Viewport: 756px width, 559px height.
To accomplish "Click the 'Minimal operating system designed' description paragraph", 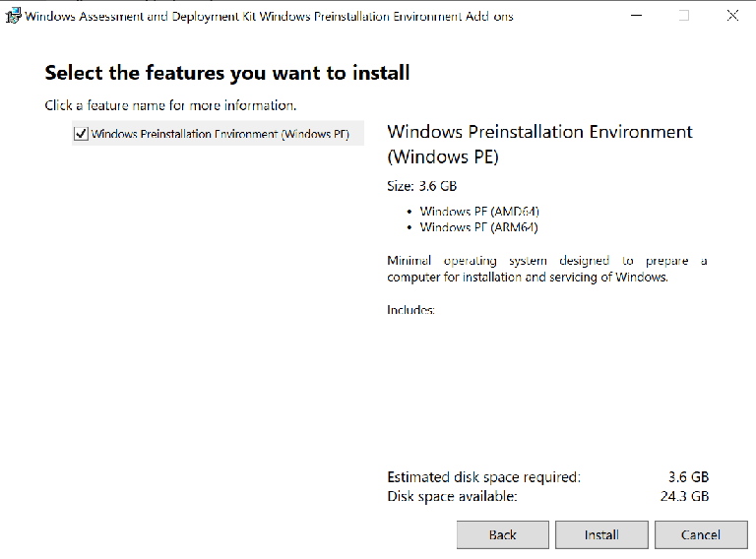I will [x=547, y=269].
